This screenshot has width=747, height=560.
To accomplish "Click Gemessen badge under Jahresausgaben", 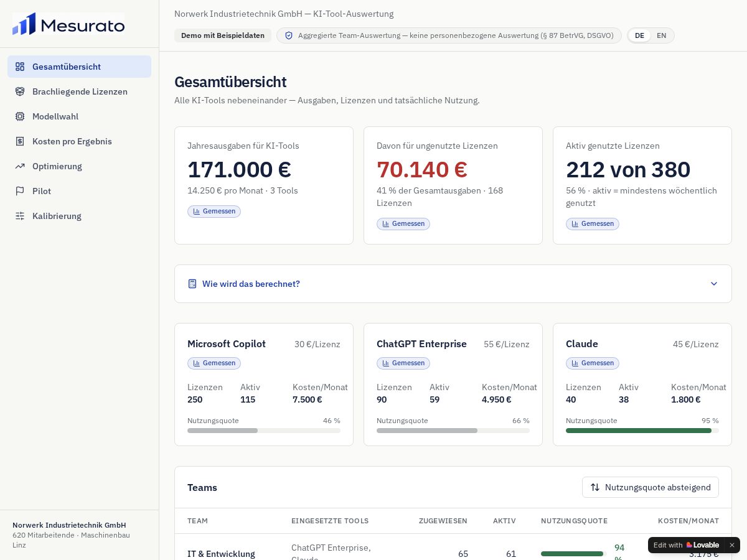I will pyautogui.click(x=214, y=212).
